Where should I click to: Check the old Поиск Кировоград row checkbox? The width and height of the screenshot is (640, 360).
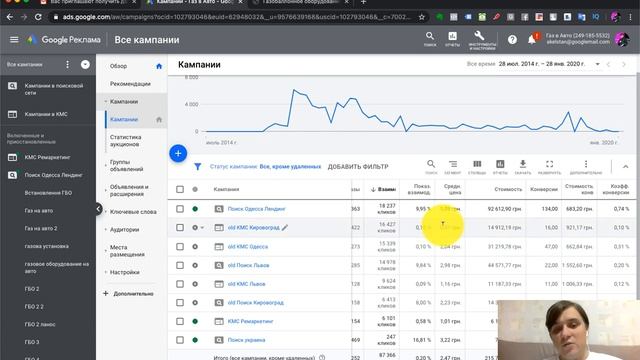pyautogui.click(x=180, y=302)
